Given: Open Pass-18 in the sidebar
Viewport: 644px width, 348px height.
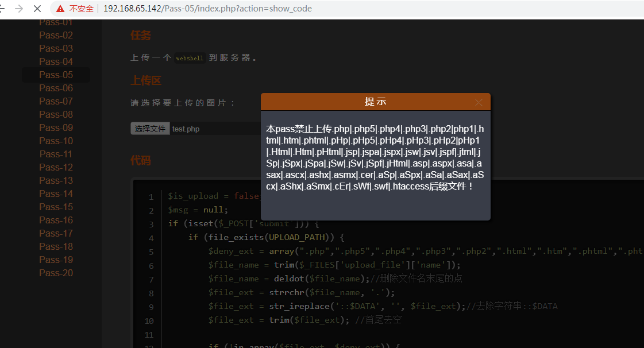Looking at the screenshot, I should tap(56, 246).
